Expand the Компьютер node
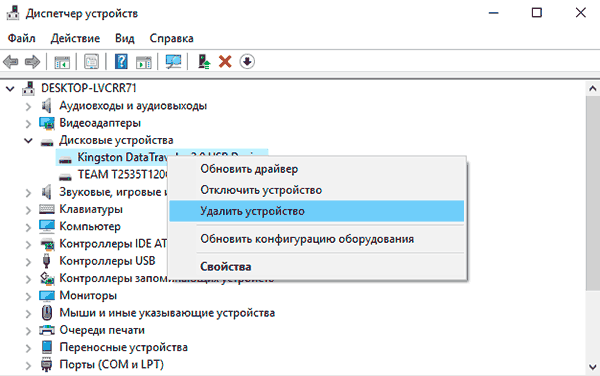The image size is (600, 376). click(x=28, y=227)
